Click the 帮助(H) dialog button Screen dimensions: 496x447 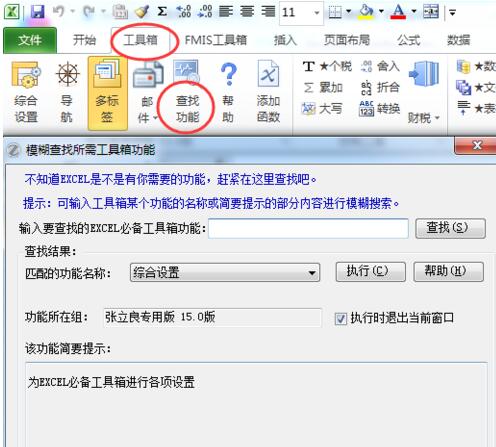pyautogui.click(x=448, y=272)
